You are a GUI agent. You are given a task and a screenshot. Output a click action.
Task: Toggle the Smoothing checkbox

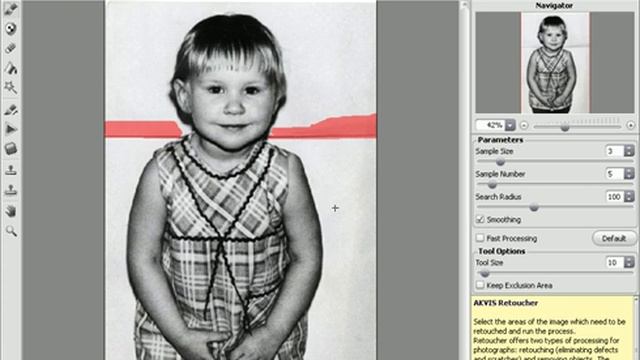click(480, 220)
